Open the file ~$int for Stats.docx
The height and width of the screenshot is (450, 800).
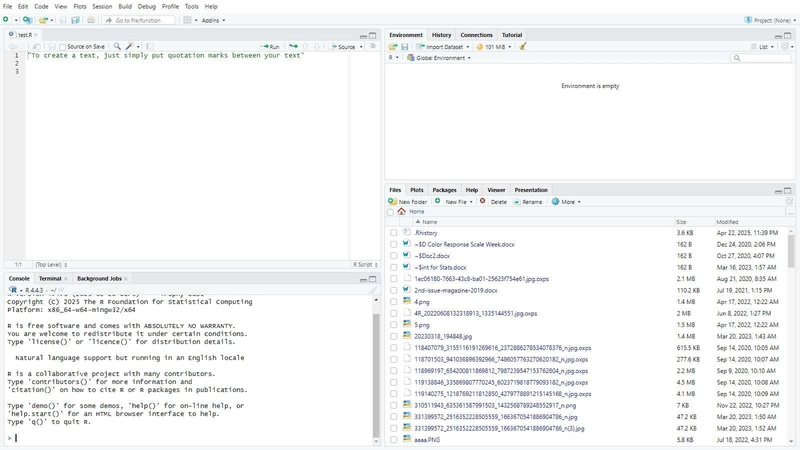pyautogui.click(x=440, y=267)
